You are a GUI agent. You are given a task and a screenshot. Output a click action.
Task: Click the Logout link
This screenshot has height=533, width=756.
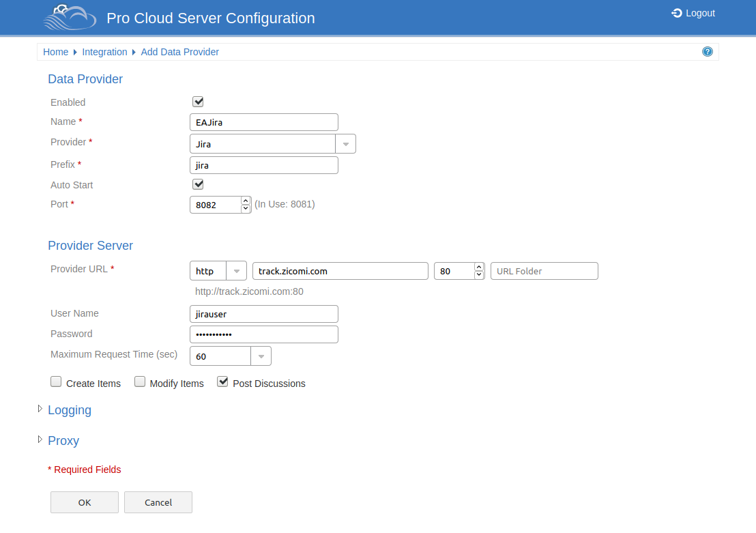click(x=693, y=13)
